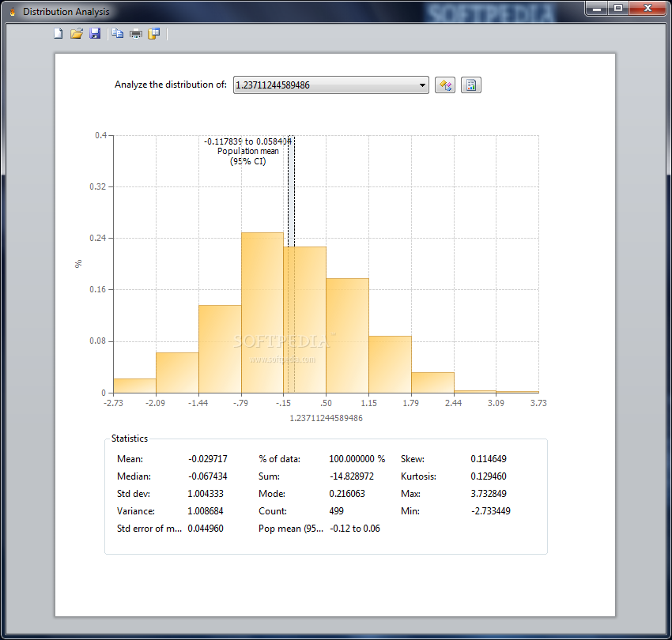This screenshot has width=672, height=640.
Task: Click the 'Population mean (95% CI)' chart label
Action: coord(247,156)
